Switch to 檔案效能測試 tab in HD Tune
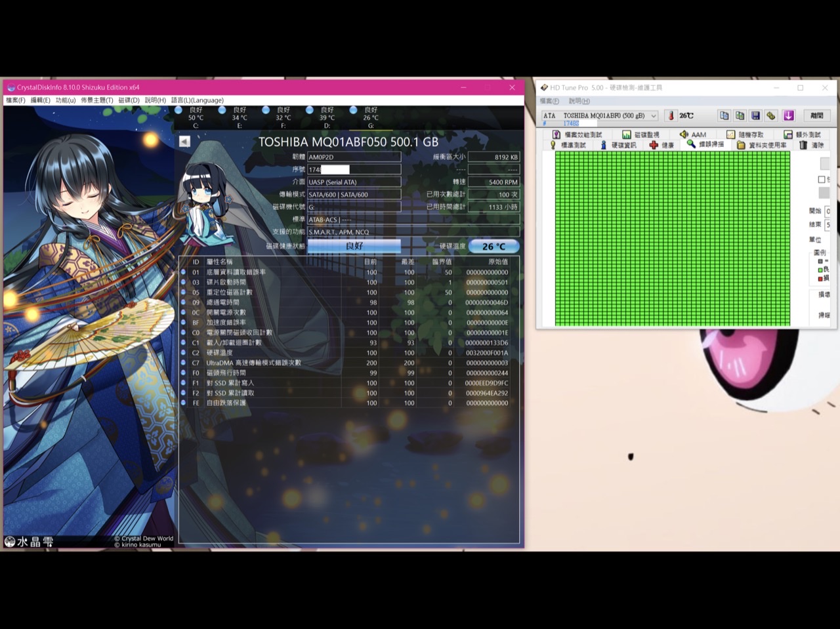Viewport: 840px width, 629px height. click(577, 134)
